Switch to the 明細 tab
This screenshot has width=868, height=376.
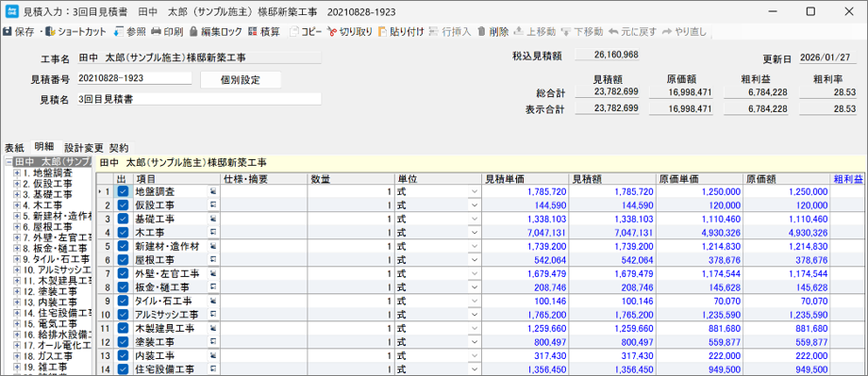[x=43, y=146]
